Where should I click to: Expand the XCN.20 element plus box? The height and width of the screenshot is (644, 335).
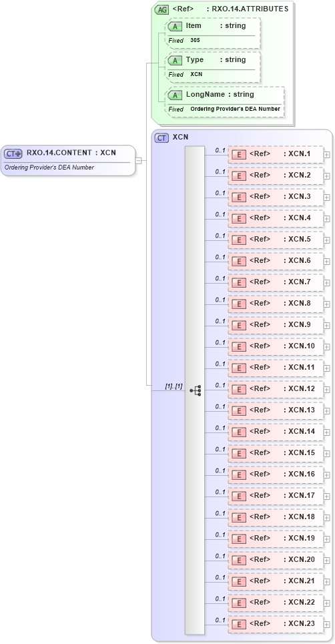tap(327, 561)
